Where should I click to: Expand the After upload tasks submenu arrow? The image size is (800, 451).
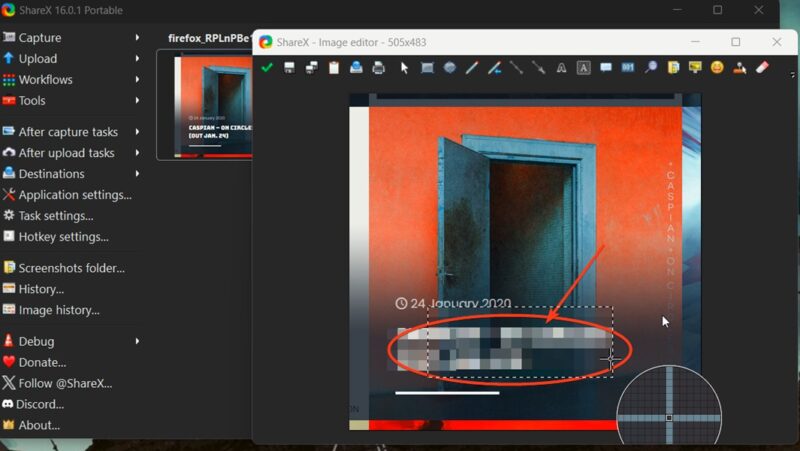[x=137, y=153]
